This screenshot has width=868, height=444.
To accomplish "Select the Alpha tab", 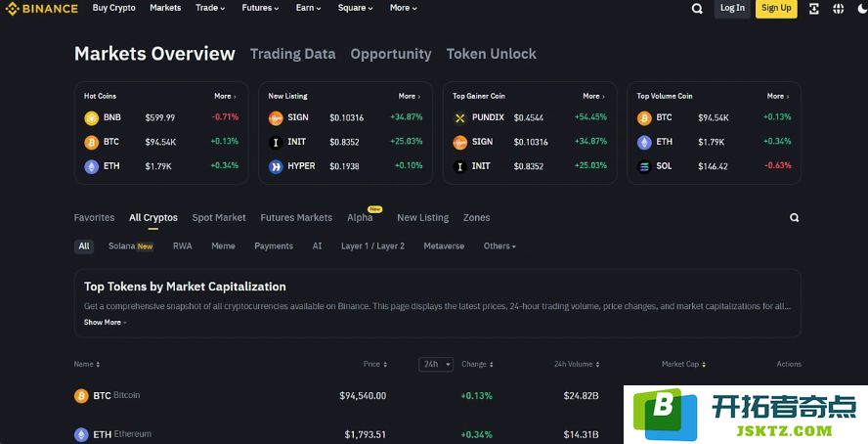I will (x=360, y=217).
